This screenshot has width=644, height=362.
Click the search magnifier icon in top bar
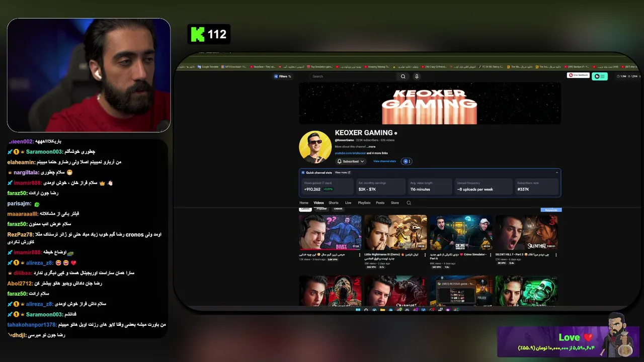(x=403, y=76)
